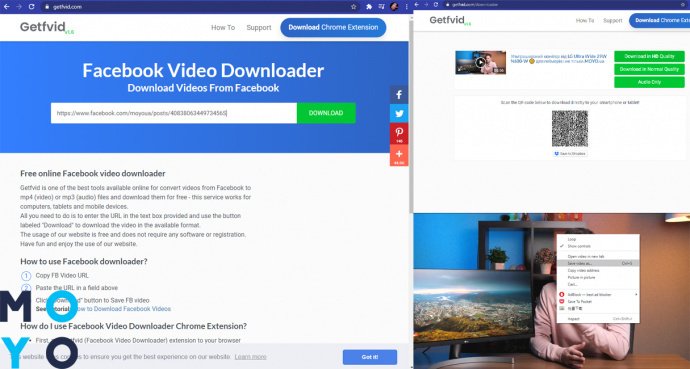Click the padlock icon in right window address bar

[448, 4]
